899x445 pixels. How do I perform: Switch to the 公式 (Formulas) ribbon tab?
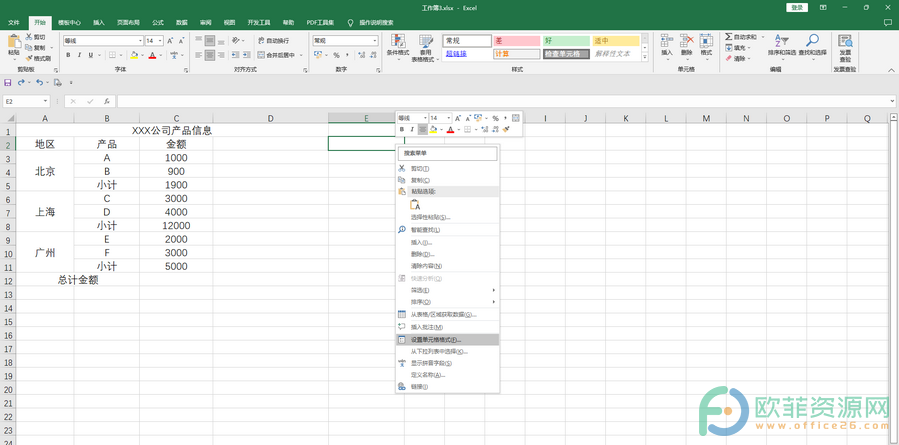click(158, 23)
